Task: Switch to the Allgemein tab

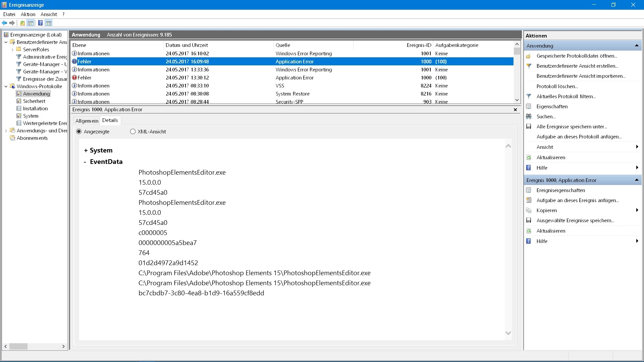Action: (87, 121)
